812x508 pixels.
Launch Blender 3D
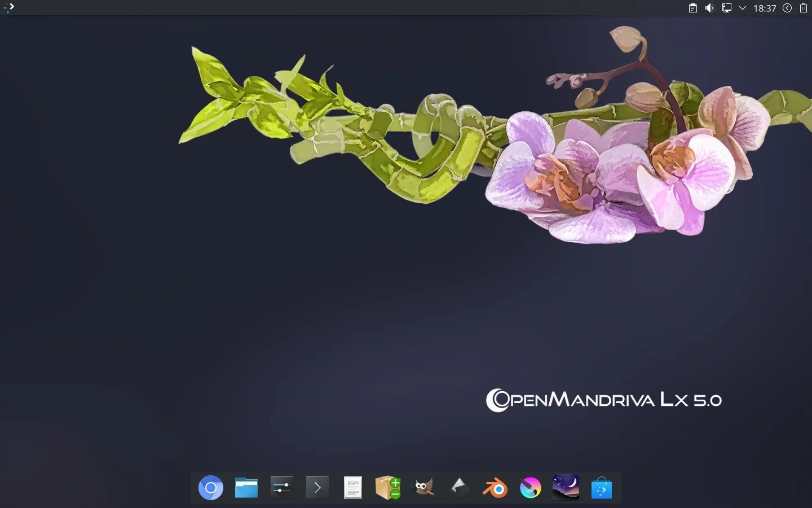pos(494,487)
